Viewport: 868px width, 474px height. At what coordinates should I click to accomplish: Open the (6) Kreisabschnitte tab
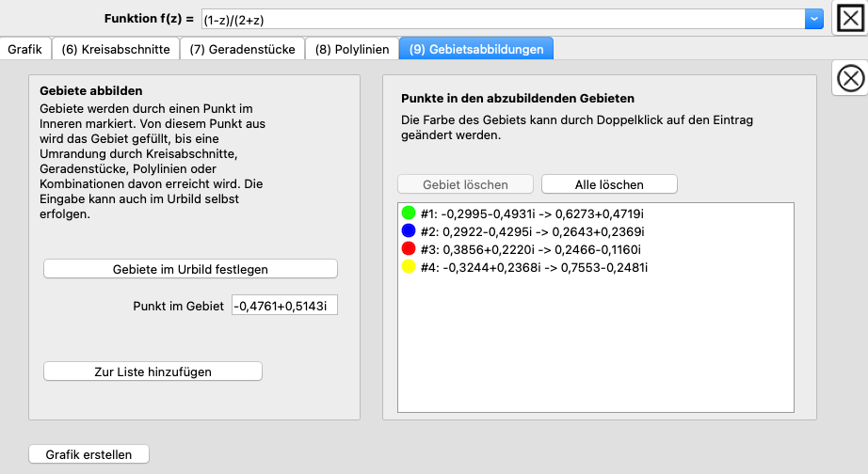click(116, 49)
